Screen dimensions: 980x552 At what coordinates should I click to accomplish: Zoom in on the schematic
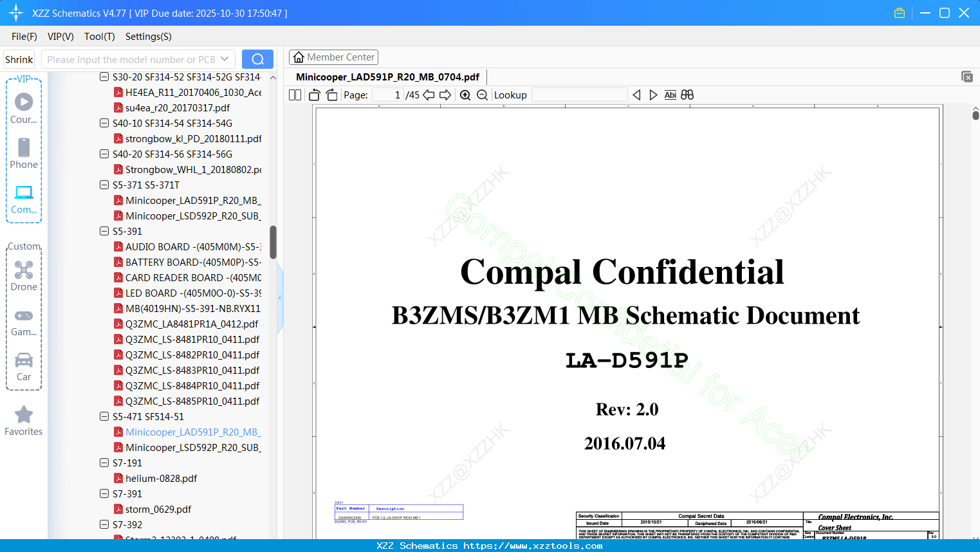(x=465, y=95)
